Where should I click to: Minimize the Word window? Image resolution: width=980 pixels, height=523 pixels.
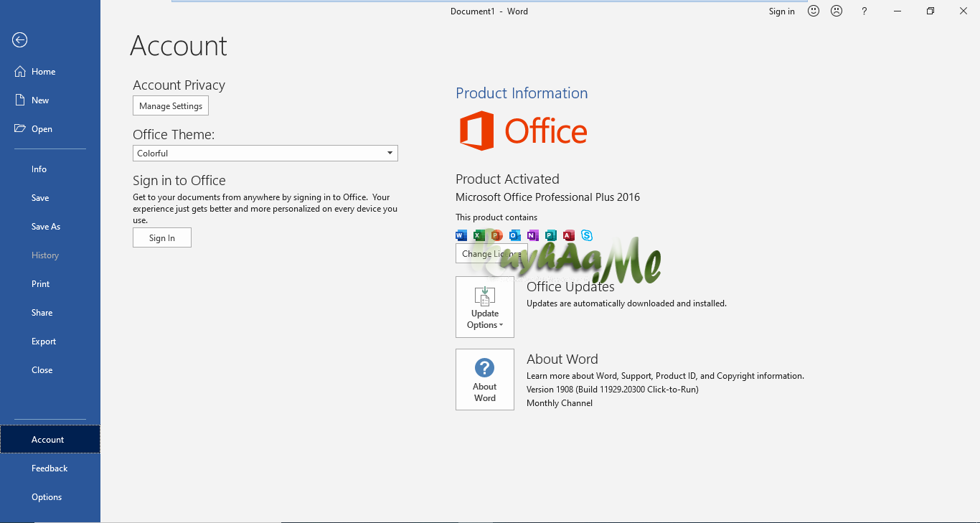(x=897, y=11)
